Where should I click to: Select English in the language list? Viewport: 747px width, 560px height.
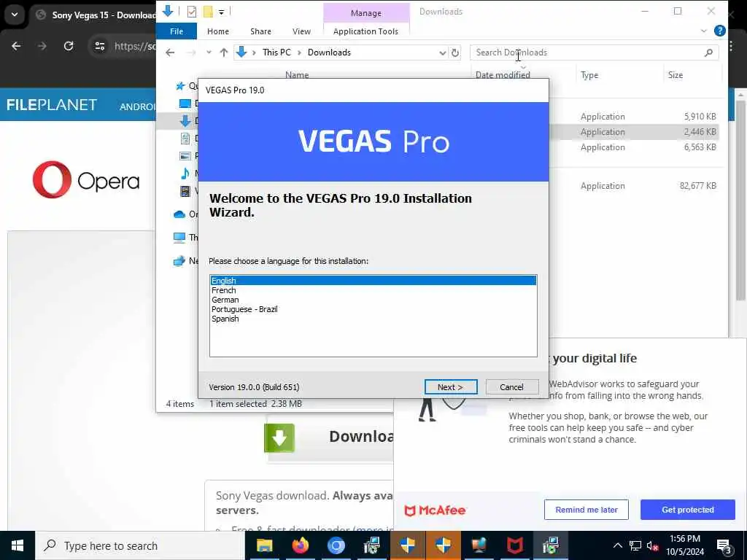[x=373, y=281]
